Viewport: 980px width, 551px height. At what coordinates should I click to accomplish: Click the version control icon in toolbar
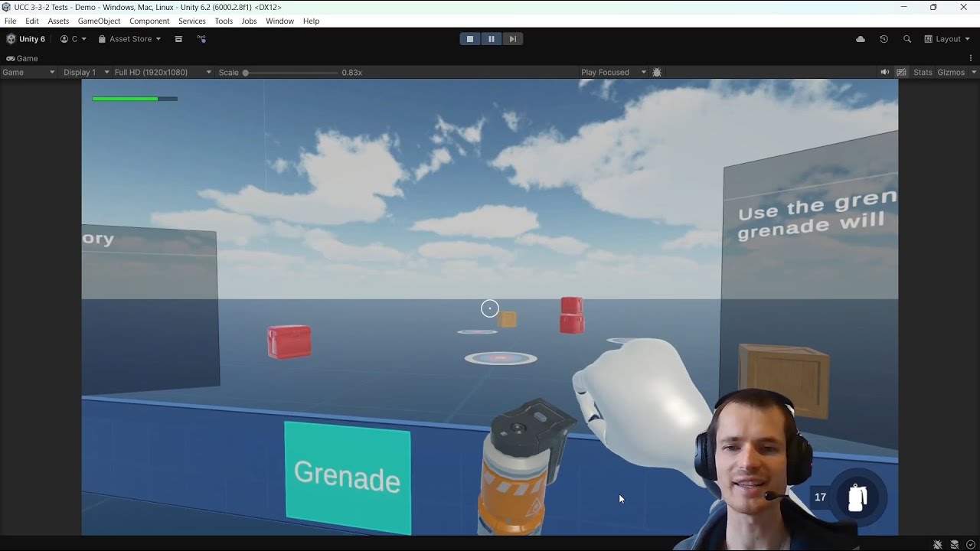tap(201, 39)
